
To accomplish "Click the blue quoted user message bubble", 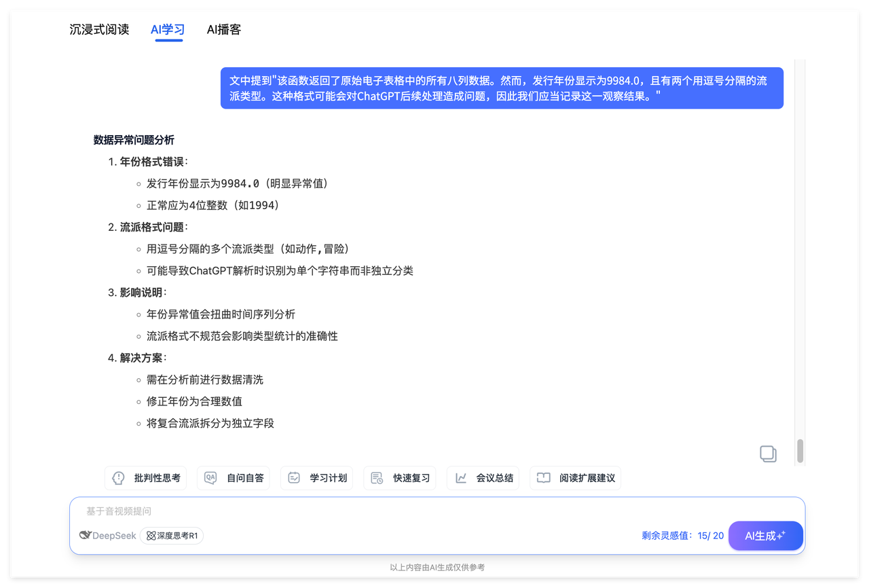I will tap(502, 88).
